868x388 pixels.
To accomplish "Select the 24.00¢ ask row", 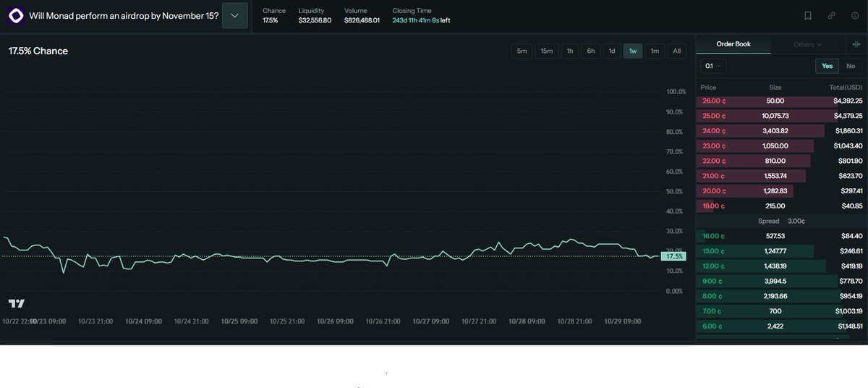I will tap(781, 130).
